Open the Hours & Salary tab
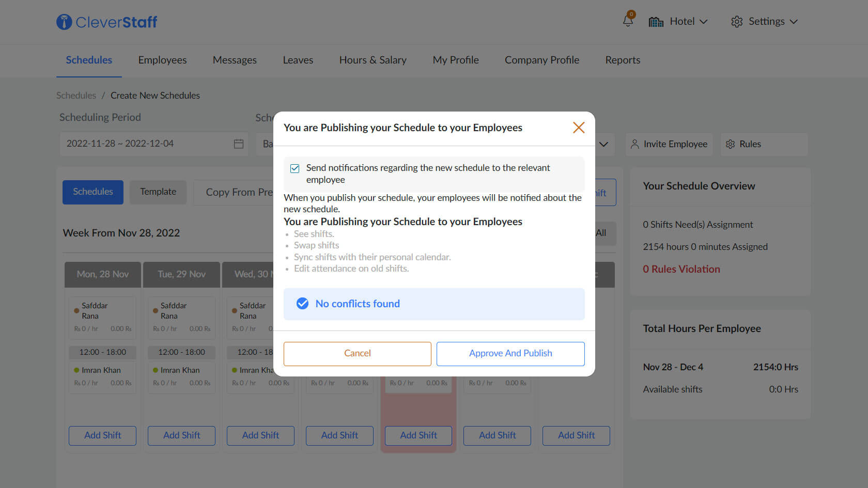Screen dimensions: 868x488 [x=373, y=60]
